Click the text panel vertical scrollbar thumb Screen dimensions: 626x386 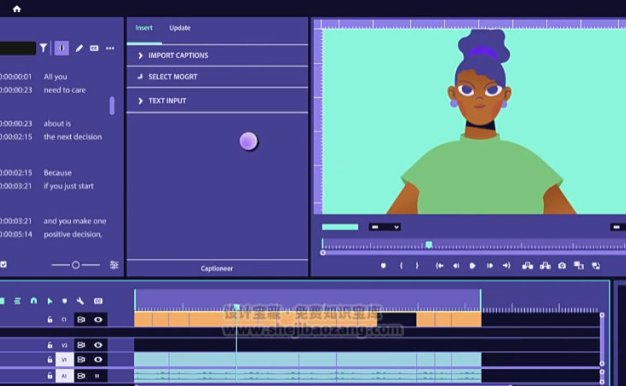112,106
